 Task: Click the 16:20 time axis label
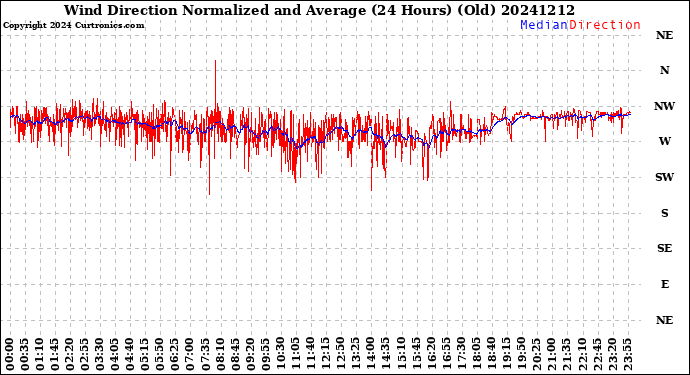[431, 355]
